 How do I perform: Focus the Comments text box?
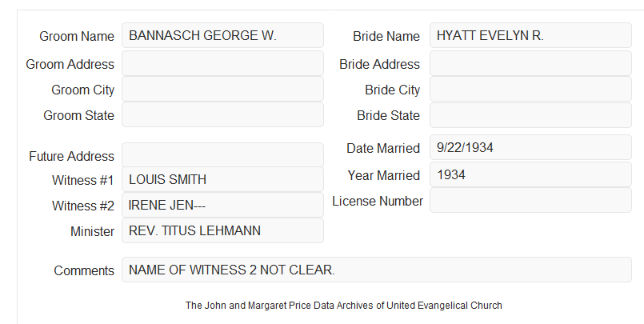click(x=376, y=270)
